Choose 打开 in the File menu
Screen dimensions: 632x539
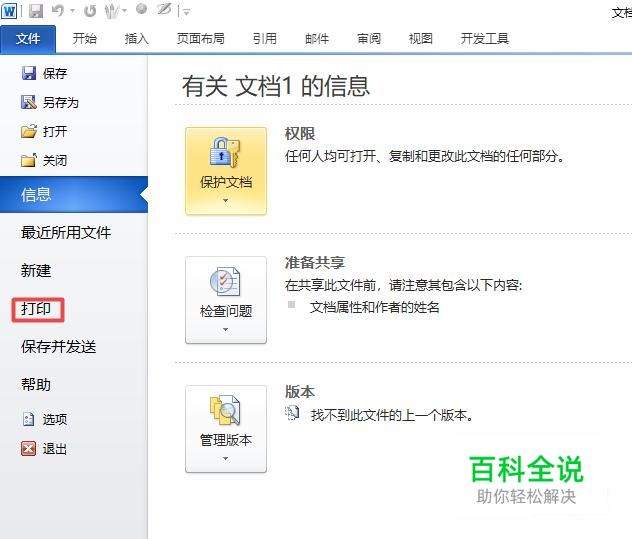(x=55, y=132)
